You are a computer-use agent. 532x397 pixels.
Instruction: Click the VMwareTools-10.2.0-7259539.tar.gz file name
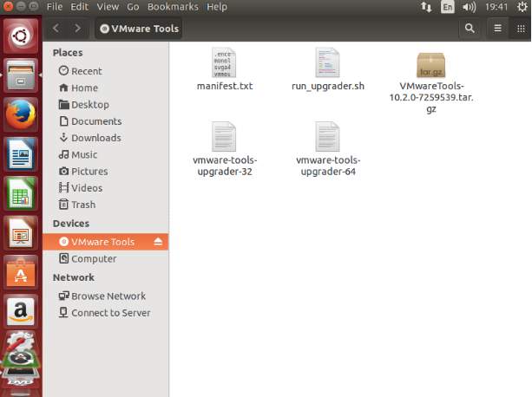tap(431, 98)
